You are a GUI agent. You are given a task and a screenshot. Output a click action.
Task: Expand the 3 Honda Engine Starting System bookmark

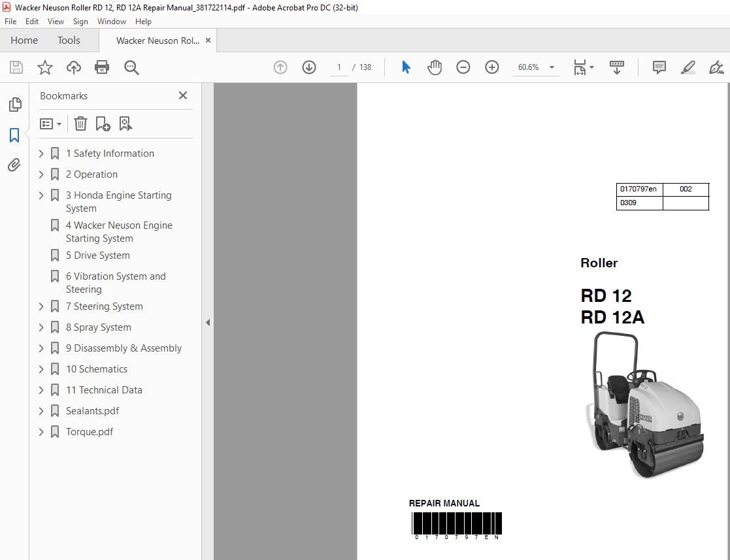(x=41, y=195)
